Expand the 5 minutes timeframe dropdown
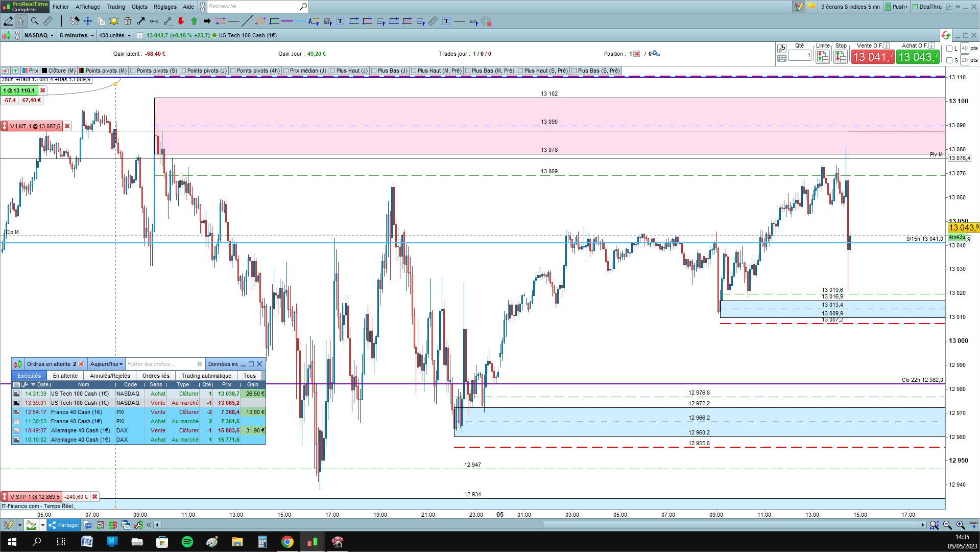This screenshot has height=552, width=980. tap(77, 35)
